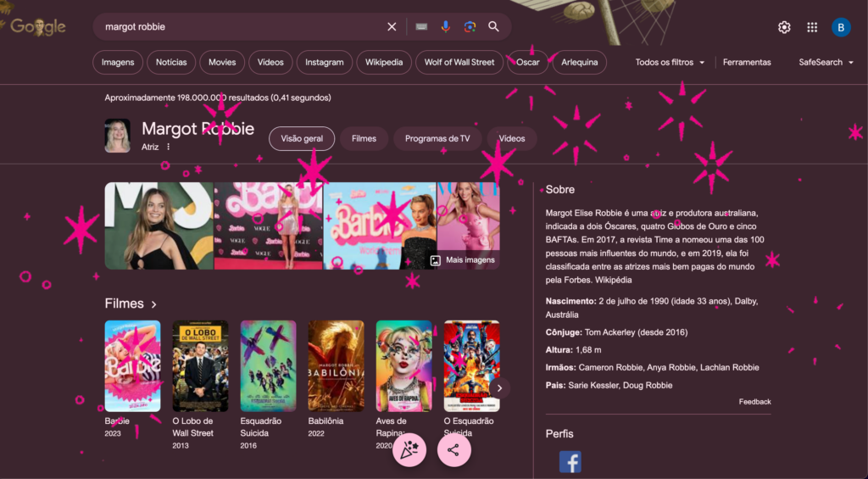Image resolution: width=868 pixels, height=479 pixels.
Task: Select the Vídeos filter chip at top
Action: [x=270, y=63]
